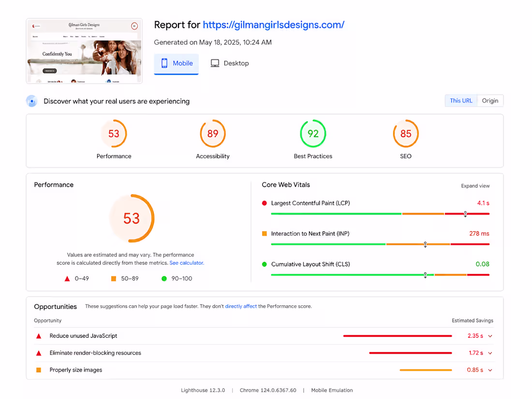Click Expand view in Core Web Vitals

[x=475, y=186]
